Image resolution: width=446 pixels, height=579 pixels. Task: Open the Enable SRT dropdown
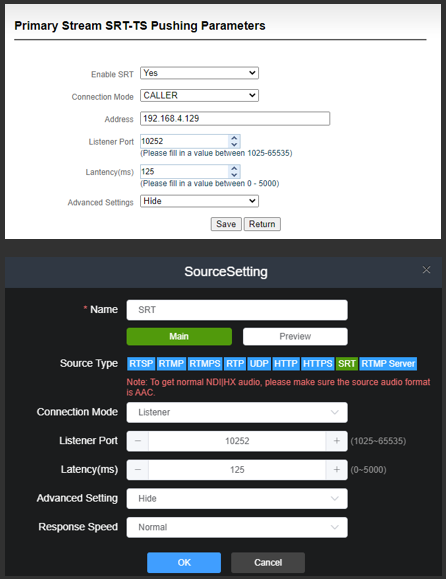pyautogui.click(x=199, y=73)
